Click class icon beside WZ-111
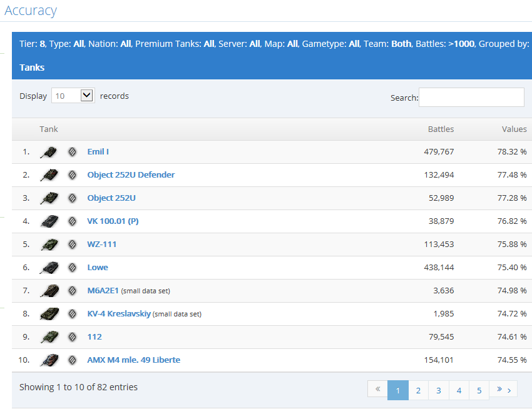 pos(72,245)
